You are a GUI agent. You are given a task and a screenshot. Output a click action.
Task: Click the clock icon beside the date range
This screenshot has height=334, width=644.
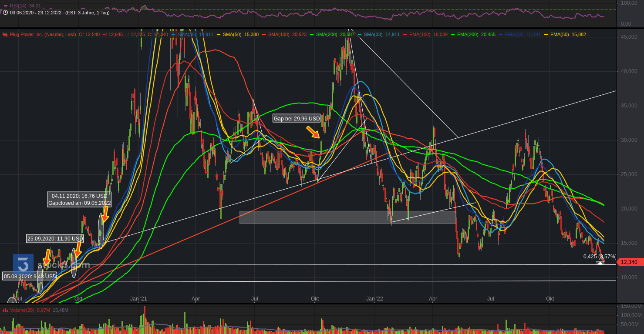pyautogui.click(x=5, y=13)
